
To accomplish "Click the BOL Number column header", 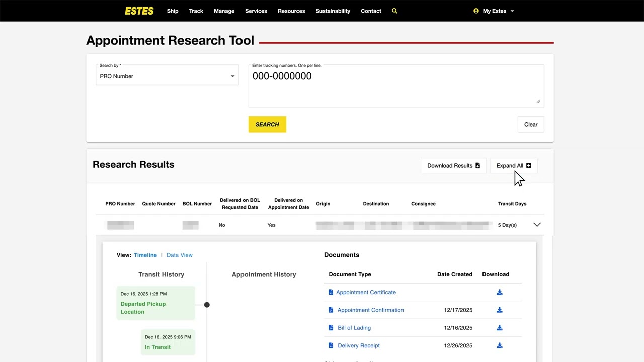I will pyautogui.click(x=197, y=204).
